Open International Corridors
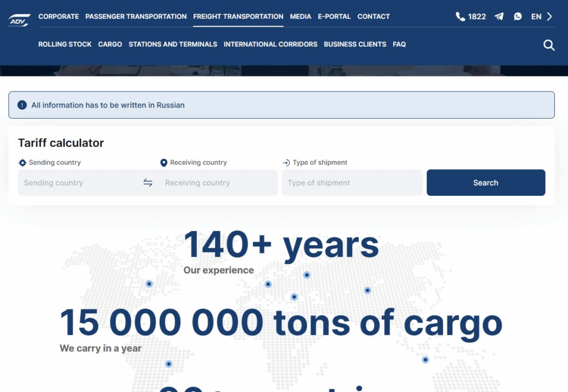Screen dimensions: 568x392 click(x=270, y=44)
